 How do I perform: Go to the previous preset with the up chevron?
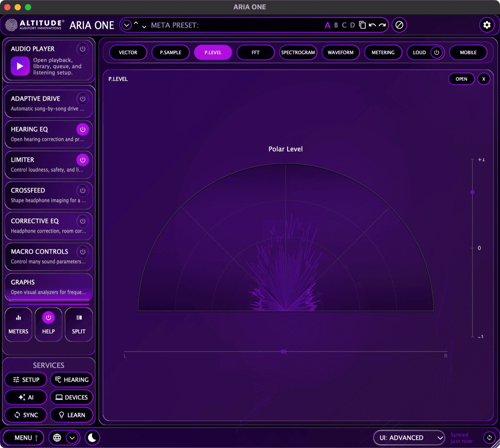pos(136,23)
